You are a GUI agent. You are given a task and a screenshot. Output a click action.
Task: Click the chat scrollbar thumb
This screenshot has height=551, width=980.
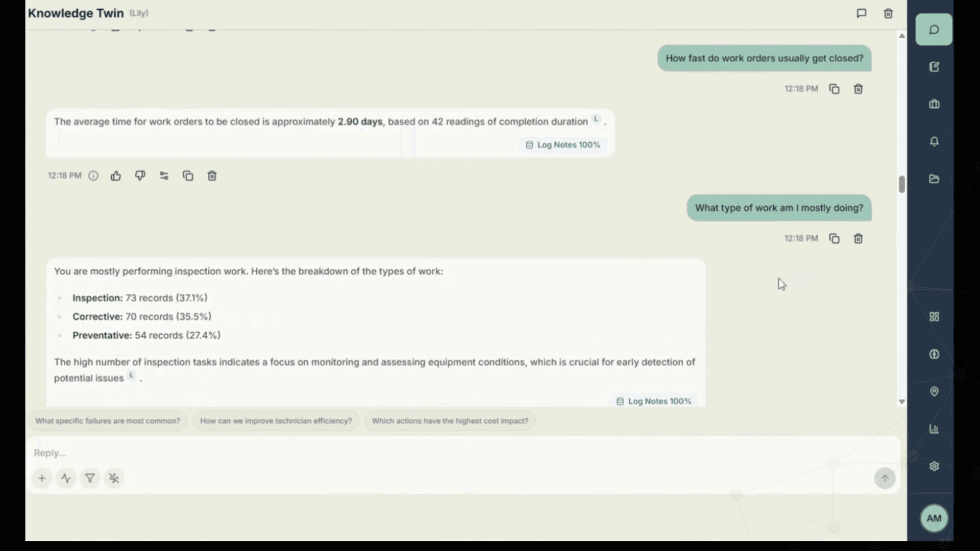tap(902, 184)
